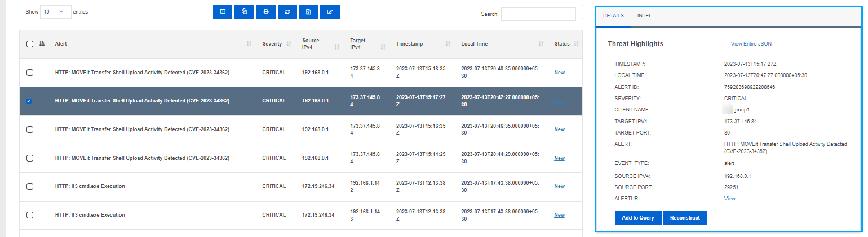
Task: Click the Add to Query button
Action: click(638, 218)
